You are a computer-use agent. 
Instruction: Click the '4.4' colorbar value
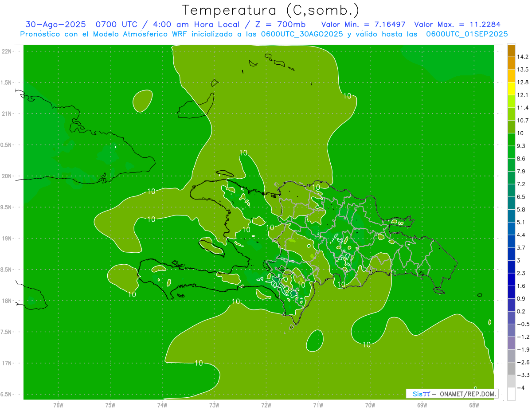click(x=522, y=235)
